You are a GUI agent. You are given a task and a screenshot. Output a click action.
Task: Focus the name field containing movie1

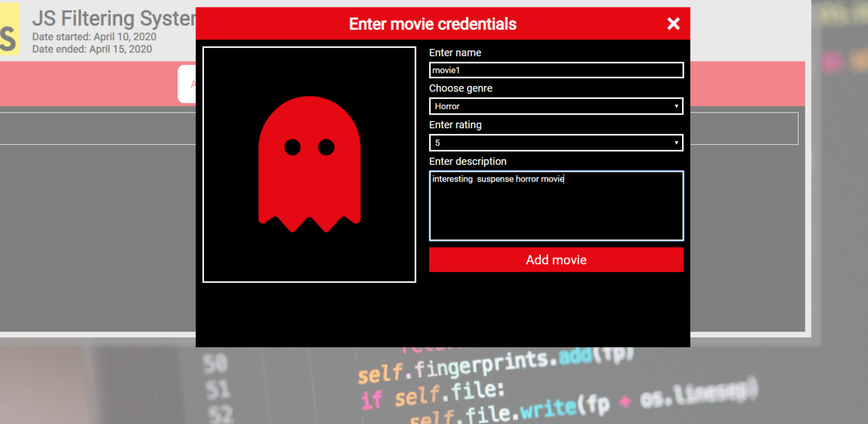[556, 70]
